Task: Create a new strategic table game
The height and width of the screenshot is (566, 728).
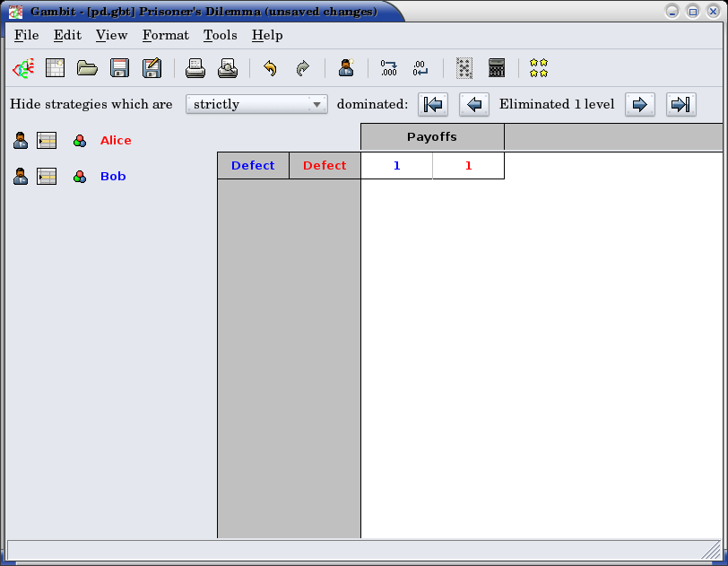Action: pos(56,68)
